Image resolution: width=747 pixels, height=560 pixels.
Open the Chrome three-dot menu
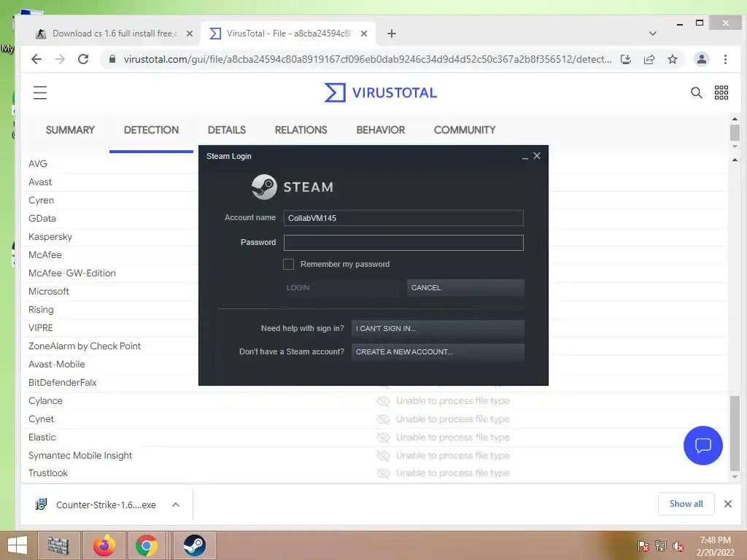(x=725, y=59)
